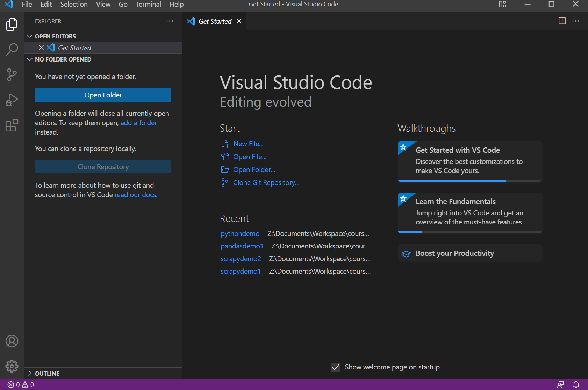Open the Help menu
This screenshot has width=588, height=390.
pyautogui.click(x=177, y=4)
